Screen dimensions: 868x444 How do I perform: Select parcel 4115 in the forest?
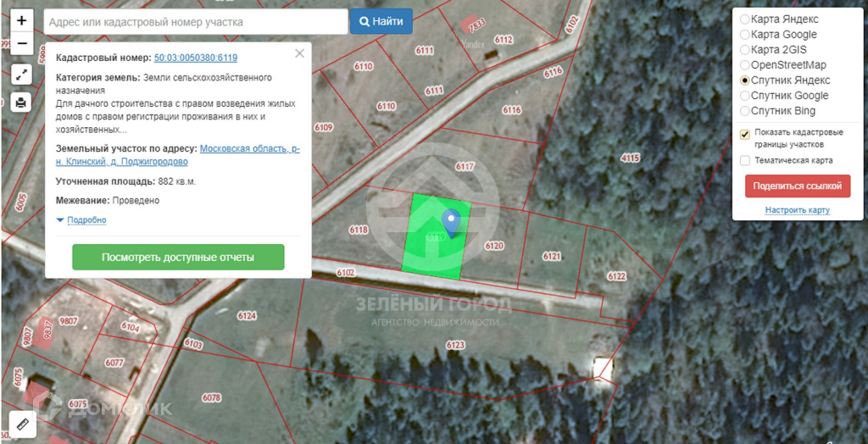630,158
